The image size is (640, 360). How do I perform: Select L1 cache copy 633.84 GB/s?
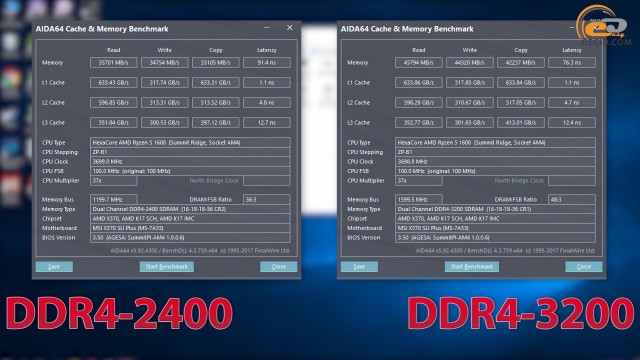(521, 82)
